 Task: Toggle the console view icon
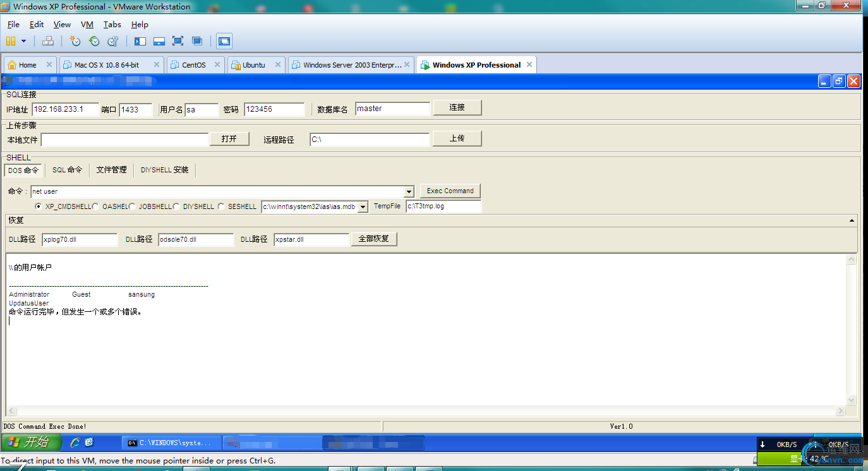point(224,41)
